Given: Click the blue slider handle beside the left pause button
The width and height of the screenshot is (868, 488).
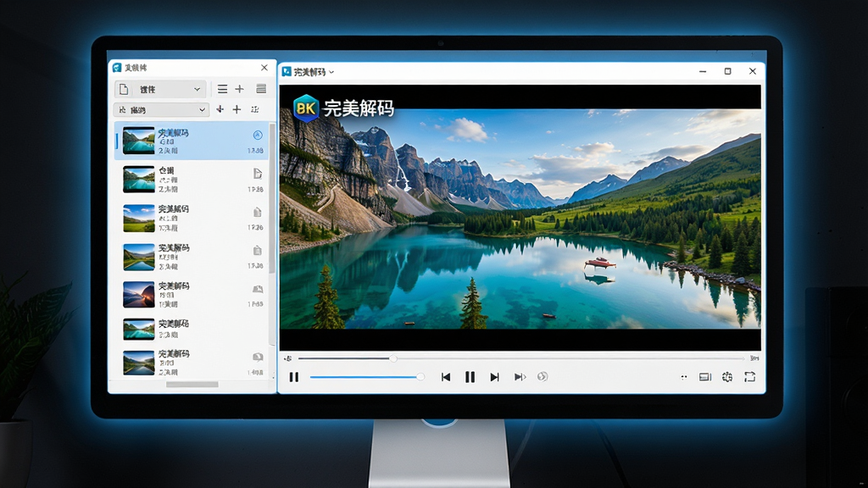Looking at the screenshot, I should tap(420, 377).
